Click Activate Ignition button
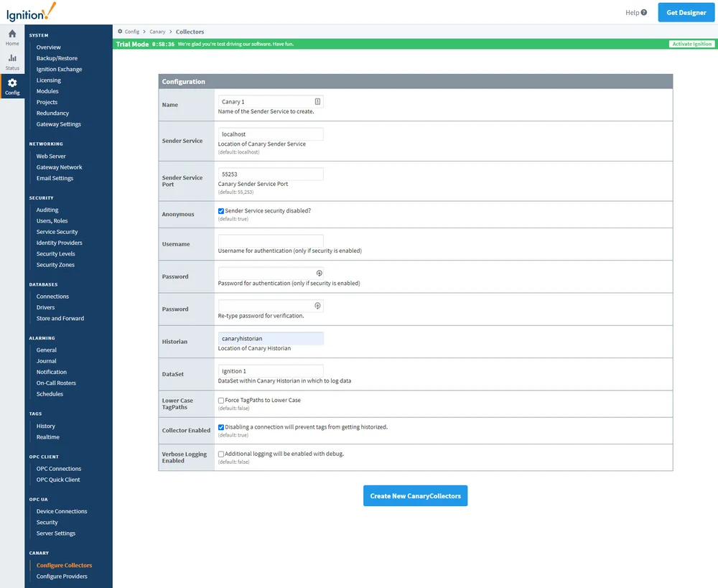The width and height of the screenshot is (718, 588). click(691, 44)
